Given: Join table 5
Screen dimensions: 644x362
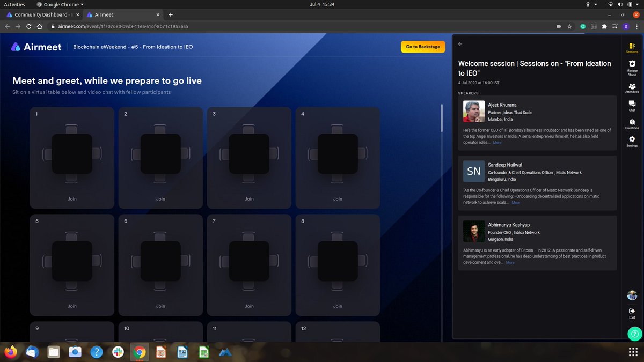Looking at the screenshot, I should click(x=72, y=306).
